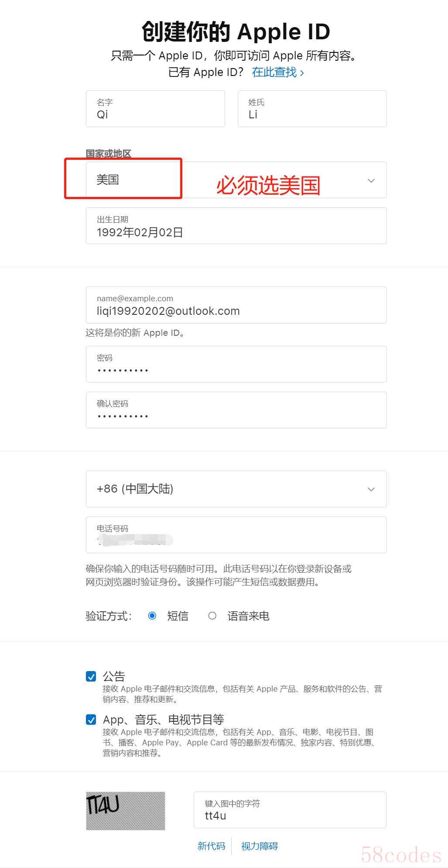Select the 语音来电 verification radio button

(212, 616)
